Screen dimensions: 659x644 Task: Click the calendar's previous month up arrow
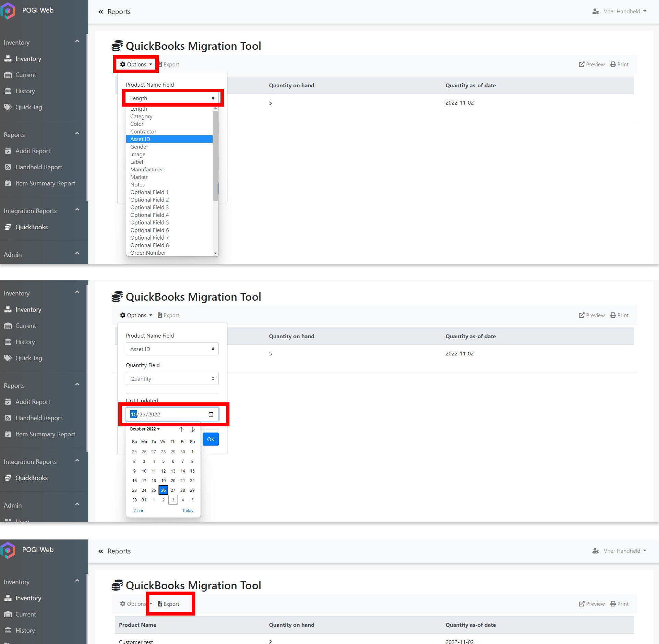pyautogui.click(x=181, y=429)
